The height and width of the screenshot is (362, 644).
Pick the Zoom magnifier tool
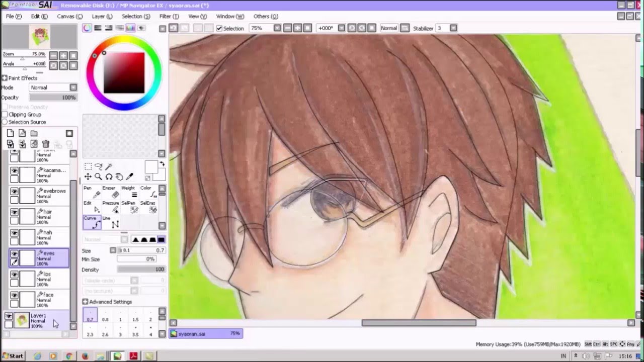point(98,176)
